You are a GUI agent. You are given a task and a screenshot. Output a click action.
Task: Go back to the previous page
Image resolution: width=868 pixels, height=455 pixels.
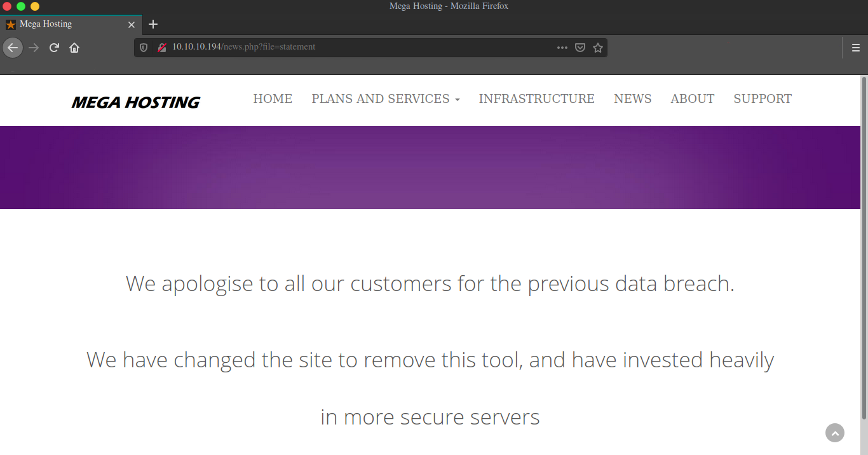pos(13,48)
